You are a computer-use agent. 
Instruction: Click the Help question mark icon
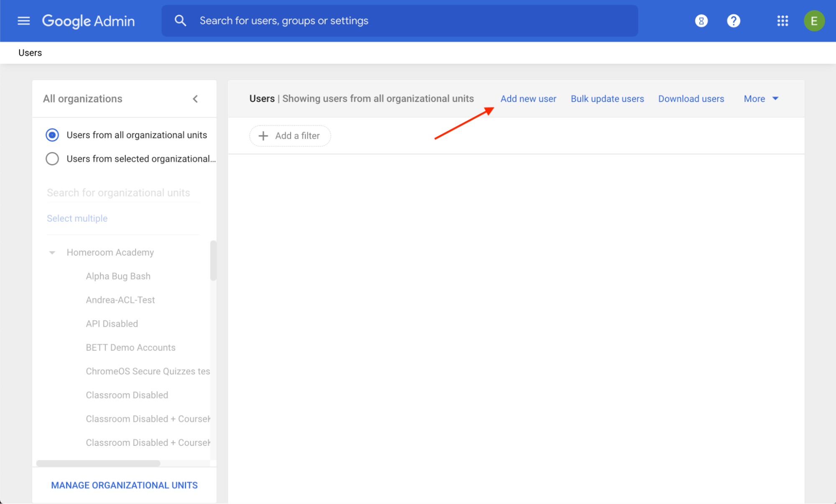pos(733,20)
